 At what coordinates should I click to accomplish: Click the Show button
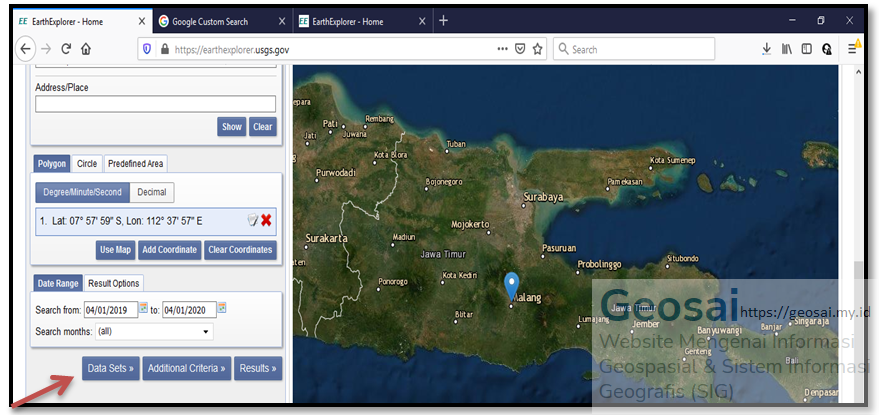coord(232,127)
